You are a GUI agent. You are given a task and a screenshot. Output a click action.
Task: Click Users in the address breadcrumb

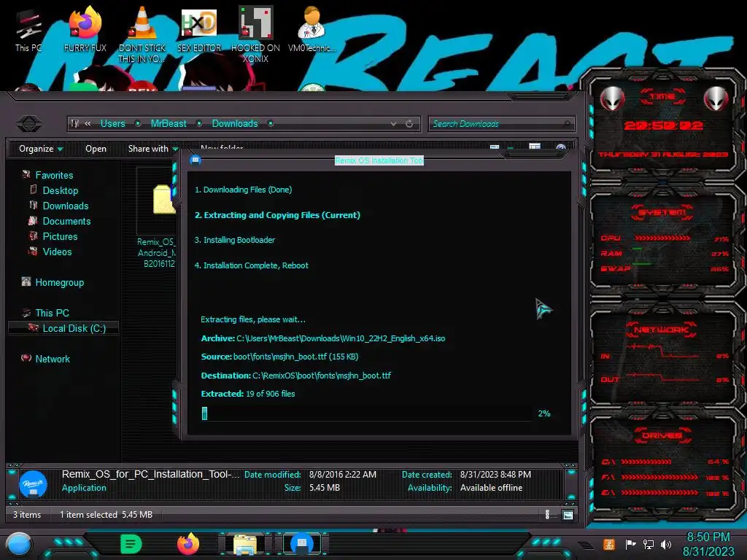(112, 124)
